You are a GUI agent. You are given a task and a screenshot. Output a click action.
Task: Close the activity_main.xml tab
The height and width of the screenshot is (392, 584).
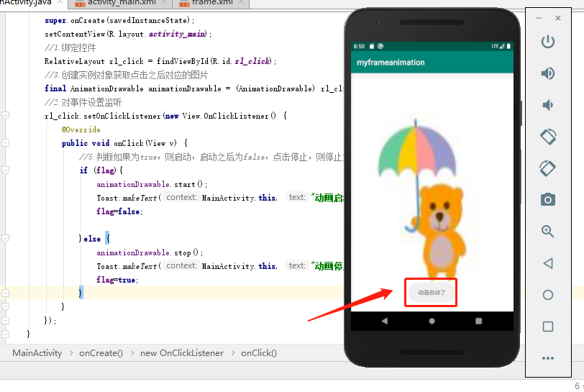click(x=164, y=2)
